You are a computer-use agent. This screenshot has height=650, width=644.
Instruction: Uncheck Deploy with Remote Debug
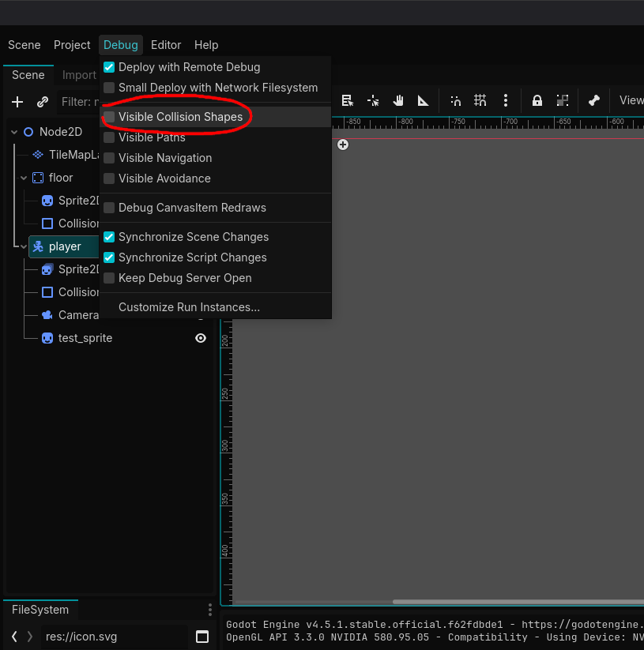[x=110, y=67]
